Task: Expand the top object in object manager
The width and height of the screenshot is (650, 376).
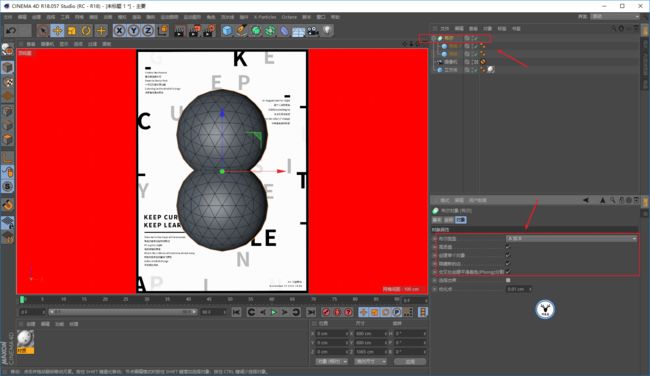Action: (x=434, y=38)
